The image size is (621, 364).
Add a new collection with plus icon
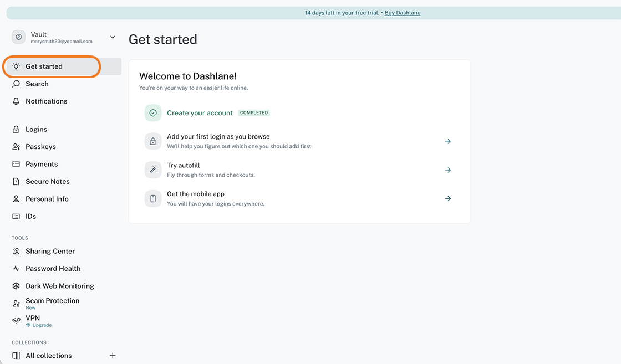point(113,356)
